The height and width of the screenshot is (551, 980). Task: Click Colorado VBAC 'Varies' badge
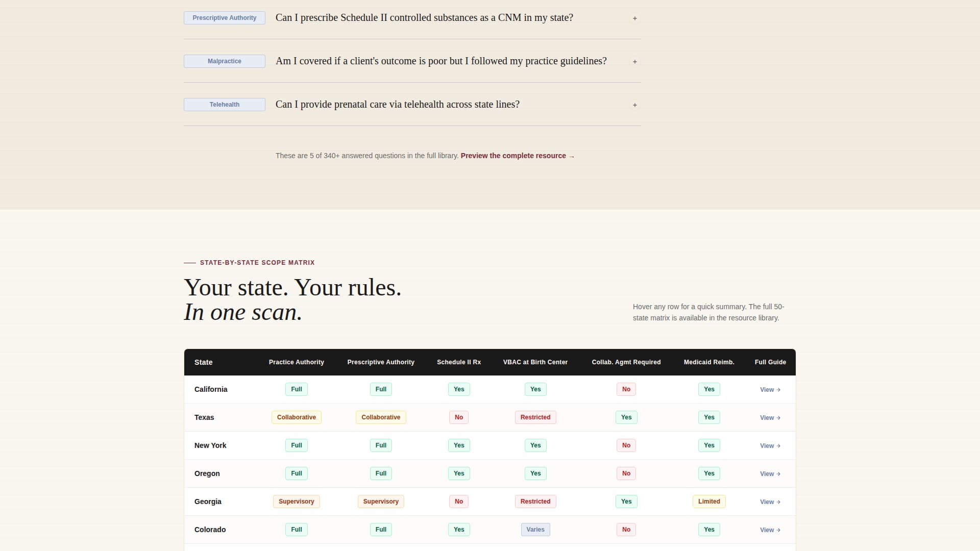(x=535, y=530)
